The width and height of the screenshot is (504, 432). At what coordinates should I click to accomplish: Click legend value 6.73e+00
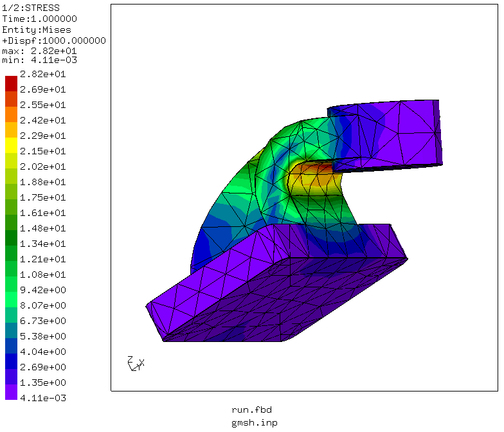coord(42,321)
